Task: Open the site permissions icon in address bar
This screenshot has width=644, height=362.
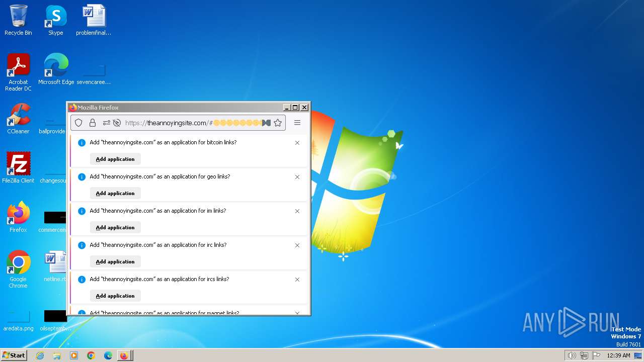Action: [x=106, y=123]
